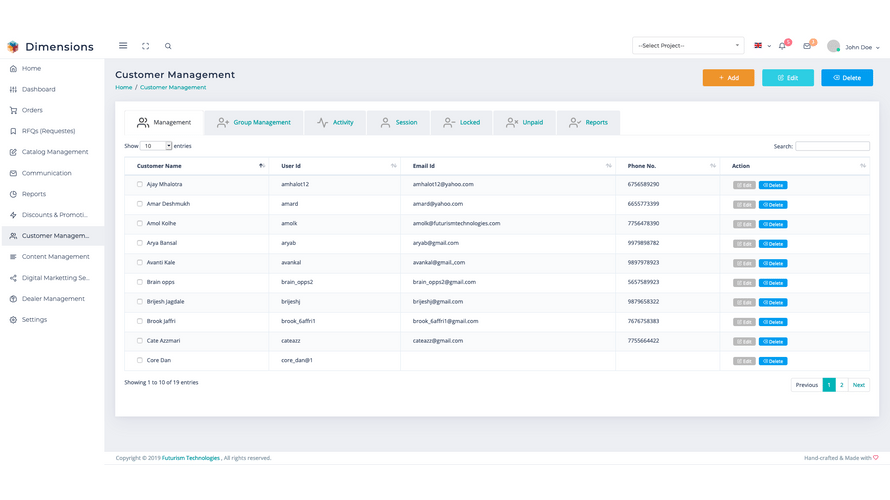Open the Futurism Technologies footer link

click(x=191, y=458)
